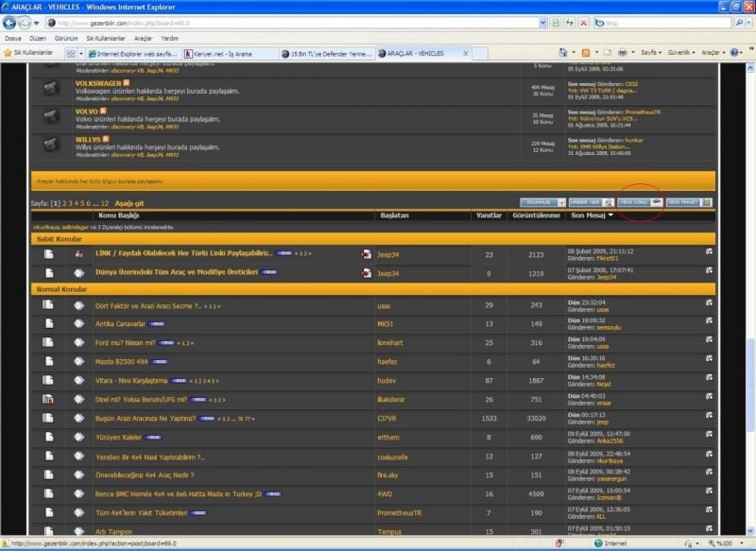Expand the search provider dropdown arrow
The width and height of the screenshot is (756, 551).
coord(748,23)
